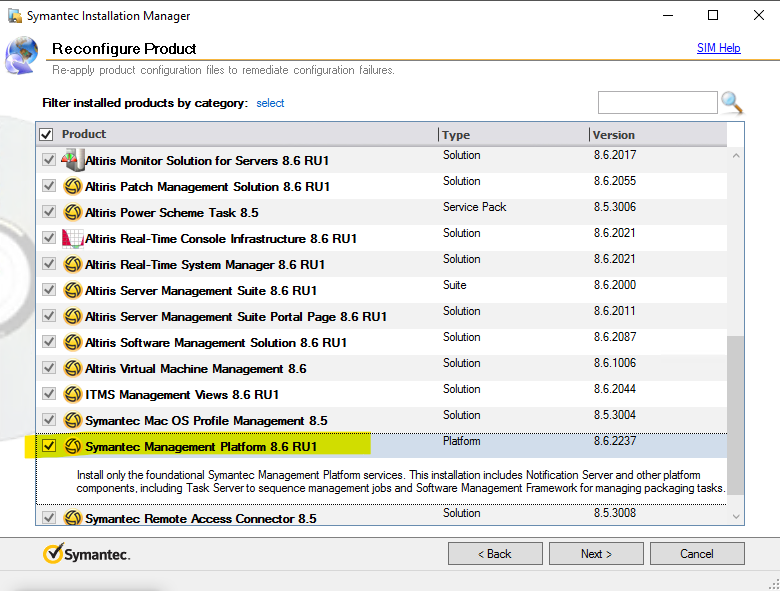The image size is (780, 591).
Task: Click the Next button
Action: coord(595,553)
